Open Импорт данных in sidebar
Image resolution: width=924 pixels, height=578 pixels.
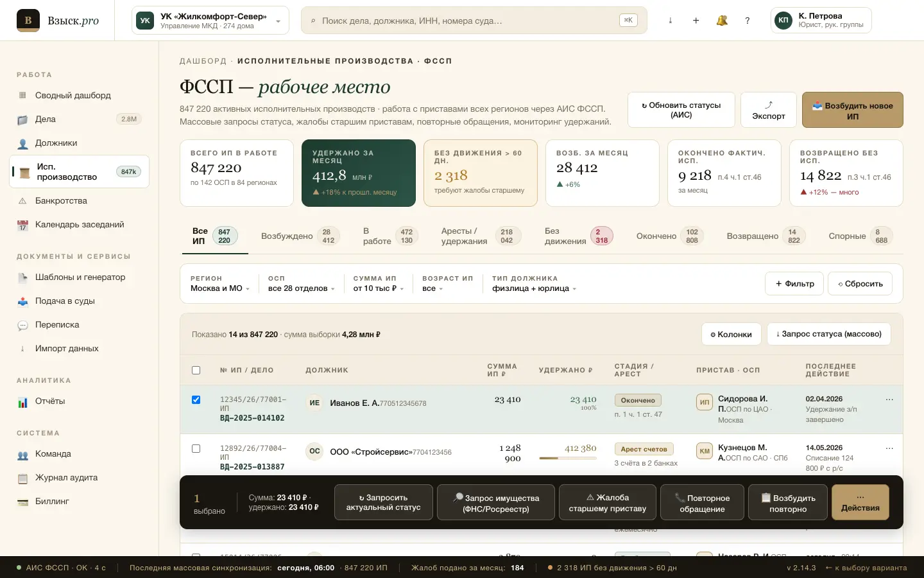80,348
